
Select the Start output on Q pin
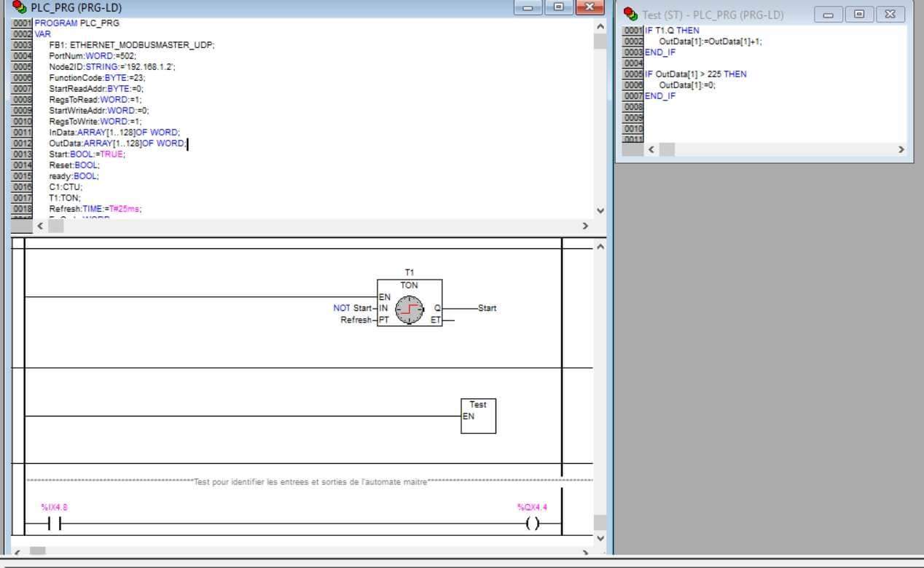pos(487,308)
